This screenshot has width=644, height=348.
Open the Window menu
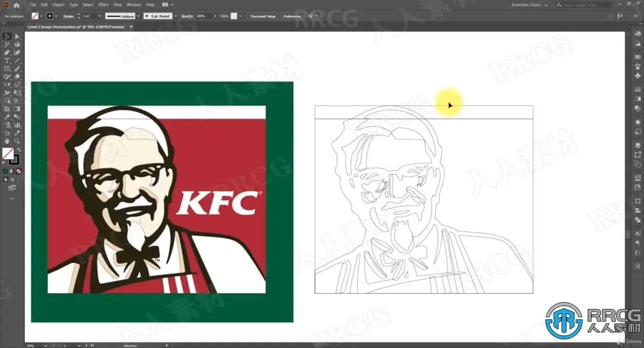(134, 5)
